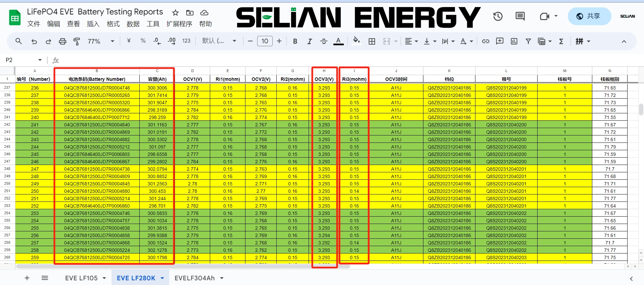Open the fill color bucket tool
The height and width of the screenshot is (285, 644).
[x=356, y=41]
